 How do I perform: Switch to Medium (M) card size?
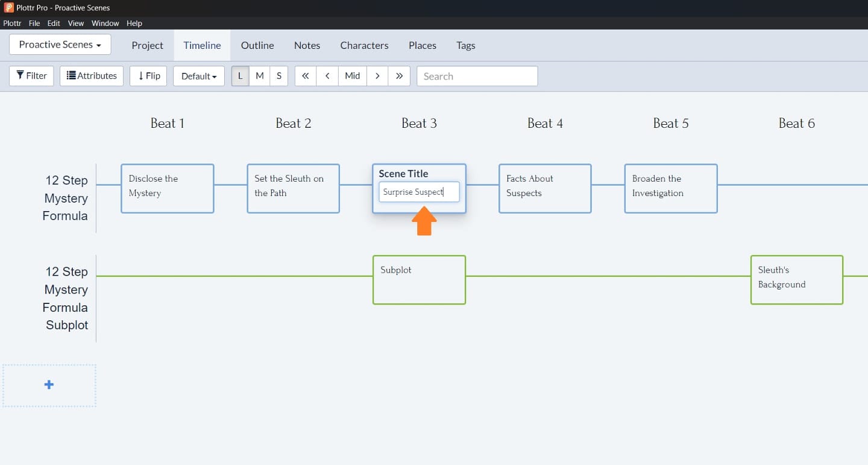pyautogui.click(x=260, y=76)
